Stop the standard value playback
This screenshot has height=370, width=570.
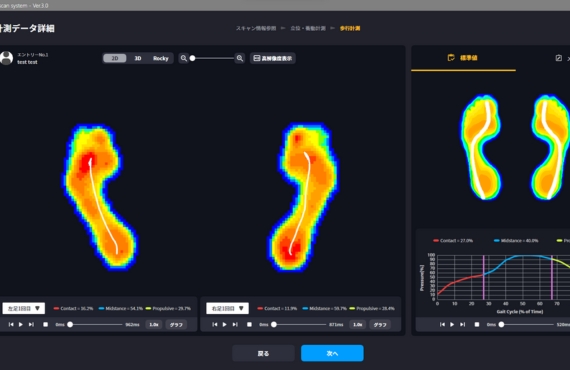(477, 324)
